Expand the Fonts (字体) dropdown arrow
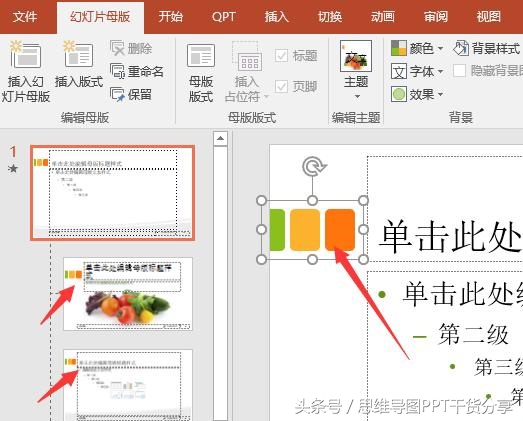Image resolution: width=523 pixels, height=421 pixels. point(440,71)
